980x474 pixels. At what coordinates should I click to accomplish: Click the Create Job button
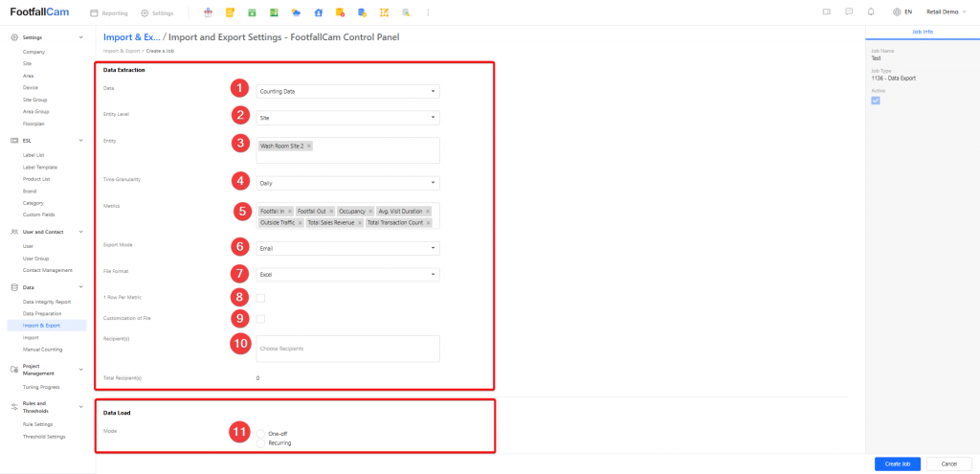tap(897, 464)
